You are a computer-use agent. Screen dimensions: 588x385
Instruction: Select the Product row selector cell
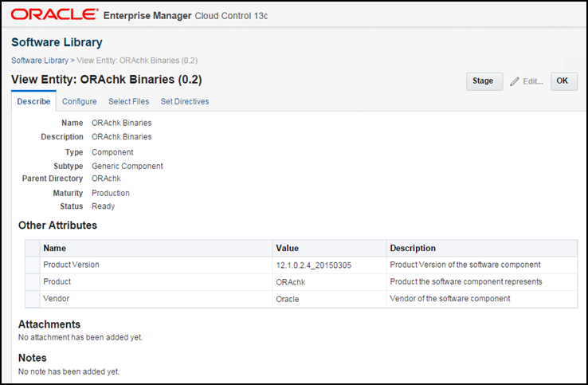click(33, 282)
